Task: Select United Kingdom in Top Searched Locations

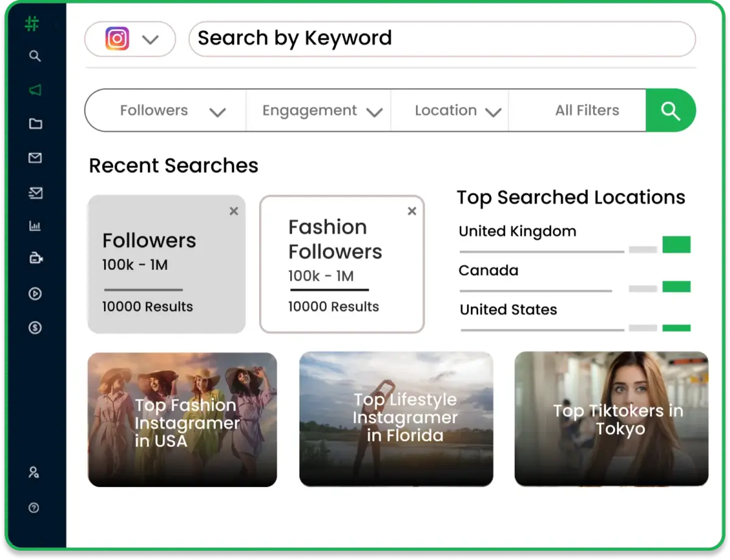Action: tap(517, 232)
